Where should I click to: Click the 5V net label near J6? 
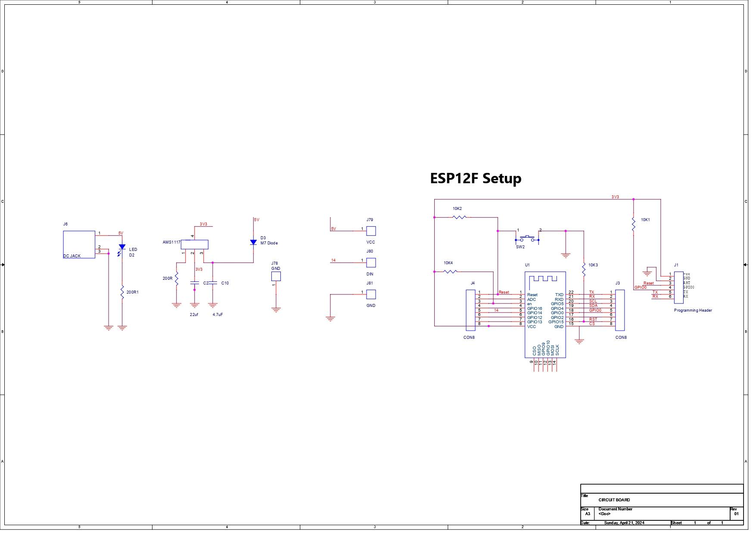click(121, 233)
